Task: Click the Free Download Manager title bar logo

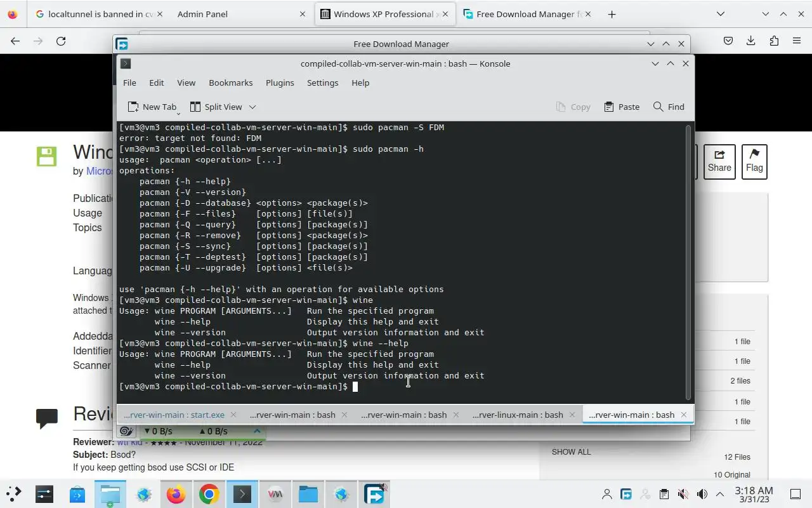Action: (x=122, y=44)
